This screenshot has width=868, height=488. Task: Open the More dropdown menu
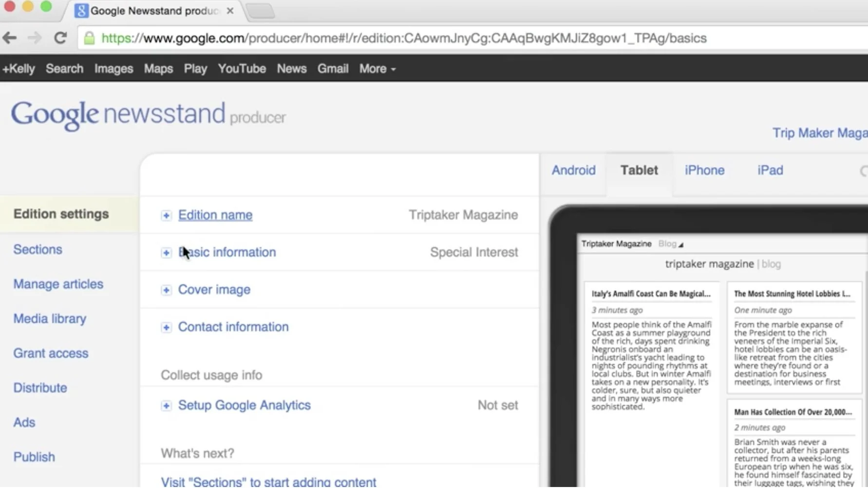pyautogui.click(x=377, y=69)
